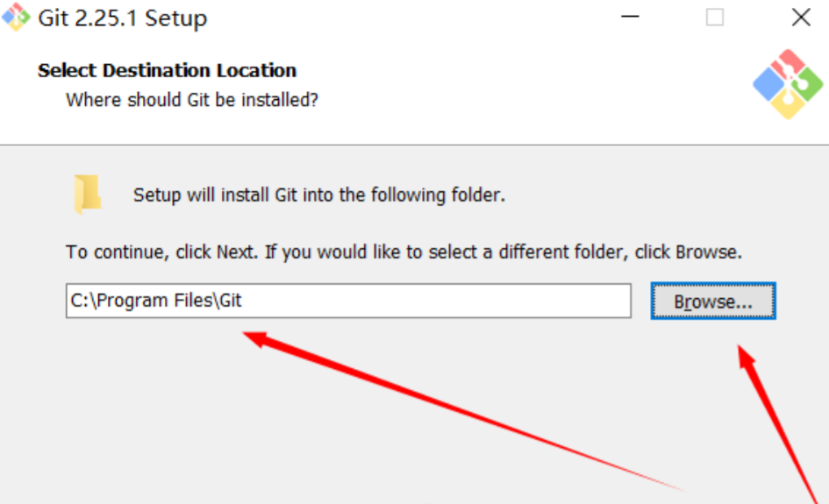Click the green diamond of the Git logo
Image resolution: width=829 pixels, height=504 pixels.
808,84
